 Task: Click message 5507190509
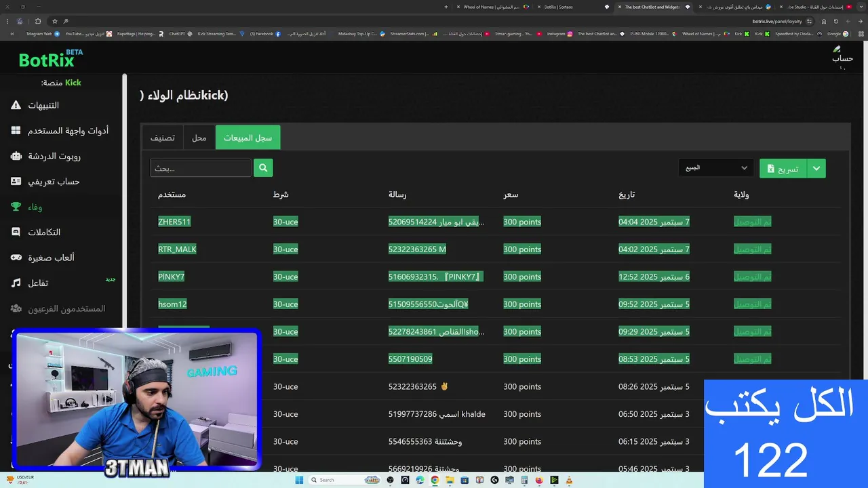[410, 359]
